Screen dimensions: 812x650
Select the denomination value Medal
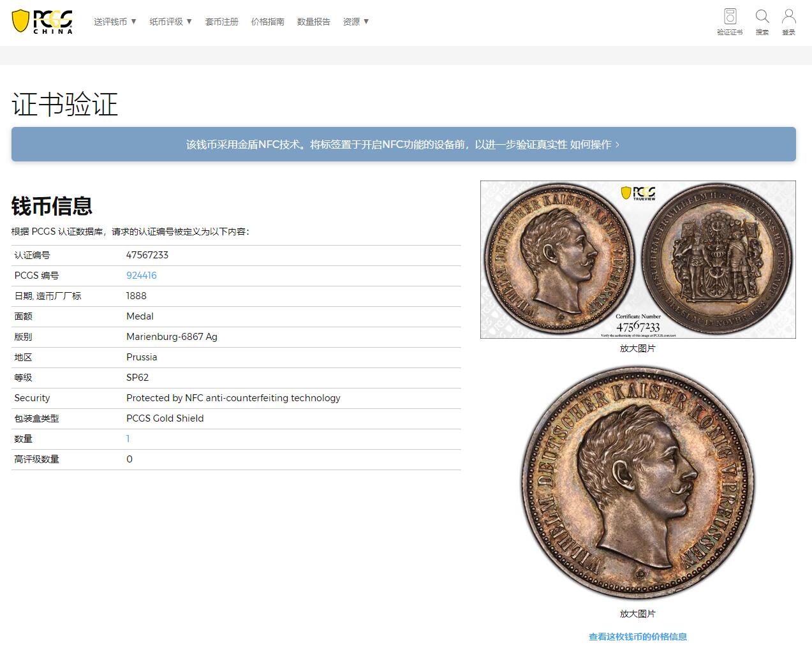point(140,316)
